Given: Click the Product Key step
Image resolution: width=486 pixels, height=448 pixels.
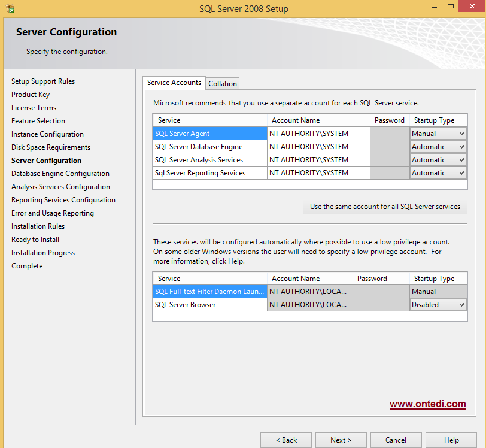Looking at the screenshot, I should point(31,95).
